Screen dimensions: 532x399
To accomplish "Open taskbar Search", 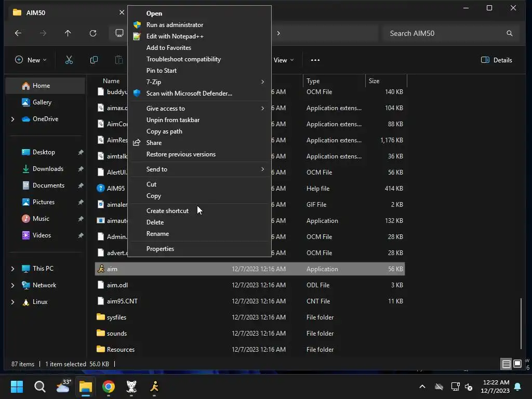I will point(39,387).
